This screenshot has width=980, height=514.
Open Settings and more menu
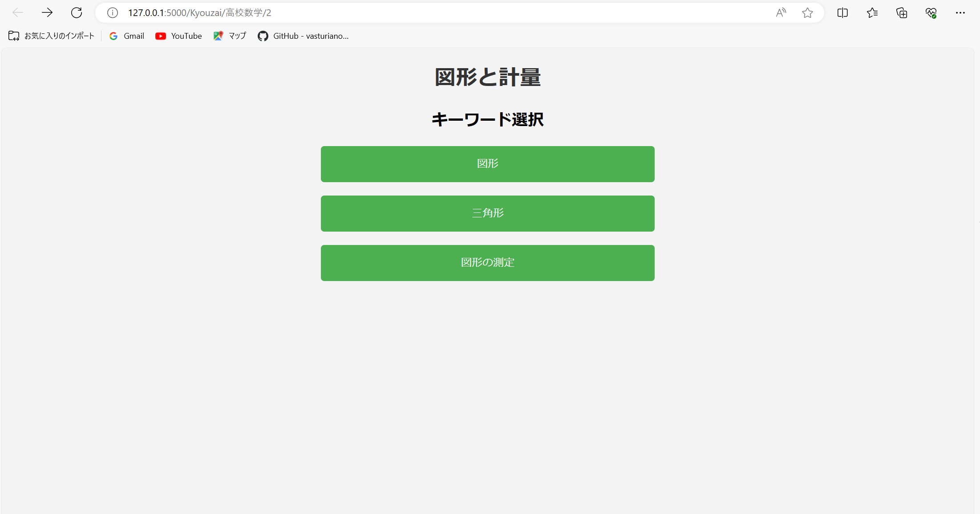point(960,12)
